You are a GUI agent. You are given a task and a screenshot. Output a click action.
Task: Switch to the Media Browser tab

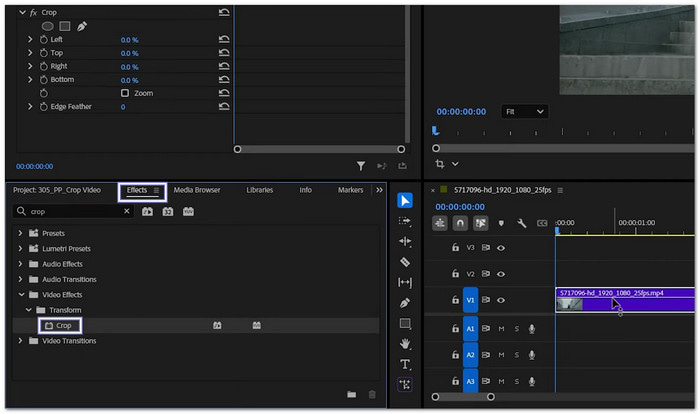197,190
